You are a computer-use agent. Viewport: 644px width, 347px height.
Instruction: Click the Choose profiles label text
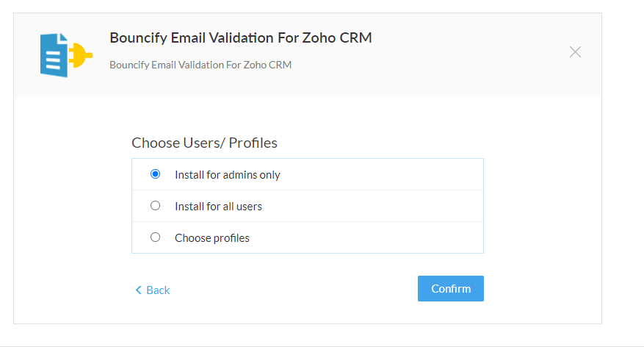[x=212, y=238]
